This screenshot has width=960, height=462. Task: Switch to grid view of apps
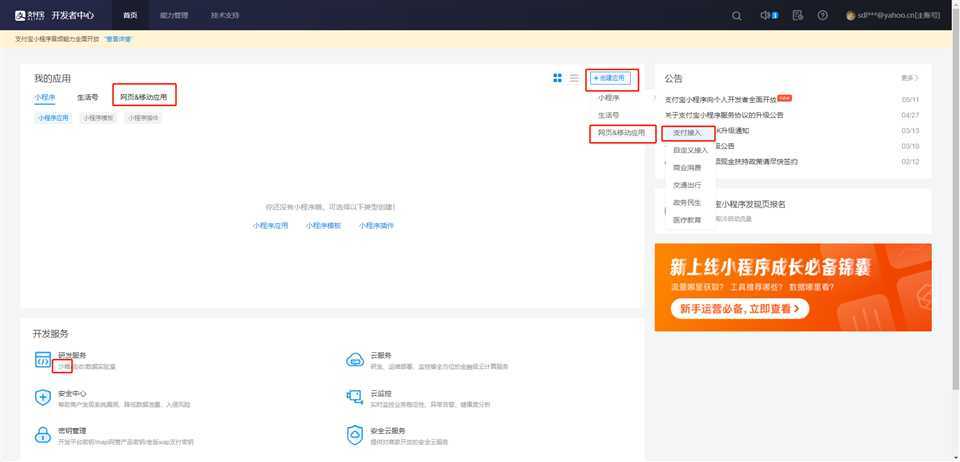tap(557, 78)
